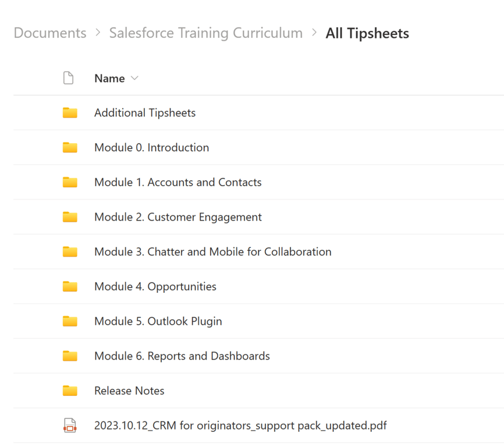
Task: Click the Module 3. Chatter and Mobile folder icon
Action: 70,251
